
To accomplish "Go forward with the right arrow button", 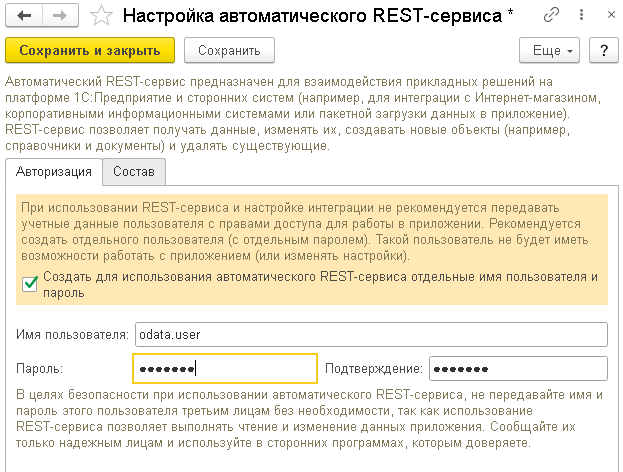I will (60, 16).
